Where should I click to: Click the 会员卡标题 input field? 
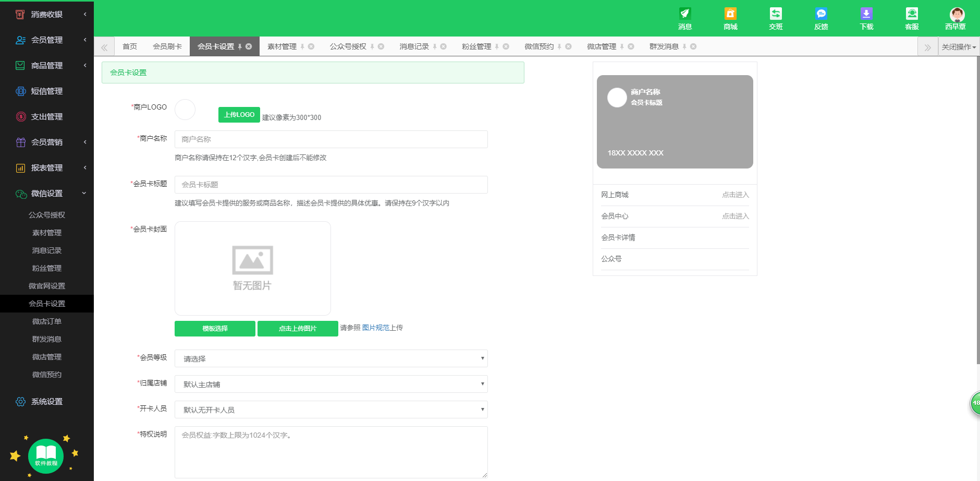click(331, 185)
